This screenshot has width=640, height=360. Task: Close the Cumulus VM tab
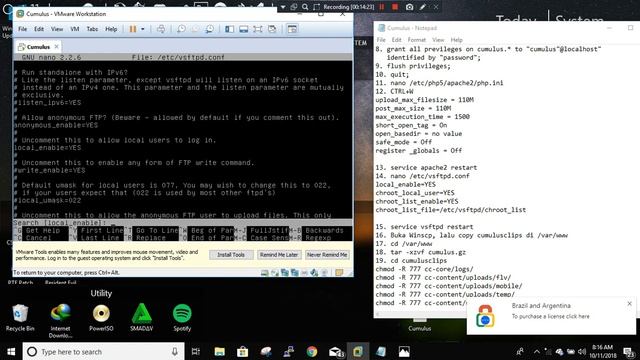57,47
